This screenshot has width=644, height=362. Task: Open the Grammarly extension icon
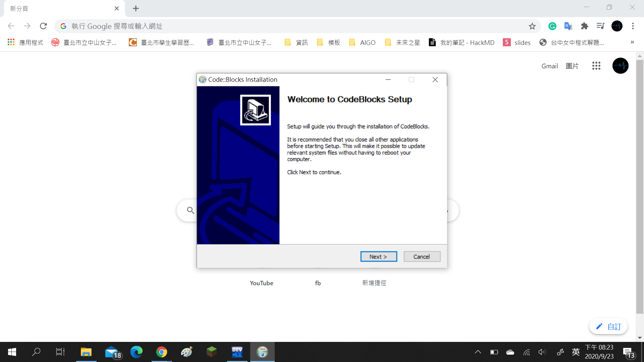pyautogui.click(x=552, y=26)
